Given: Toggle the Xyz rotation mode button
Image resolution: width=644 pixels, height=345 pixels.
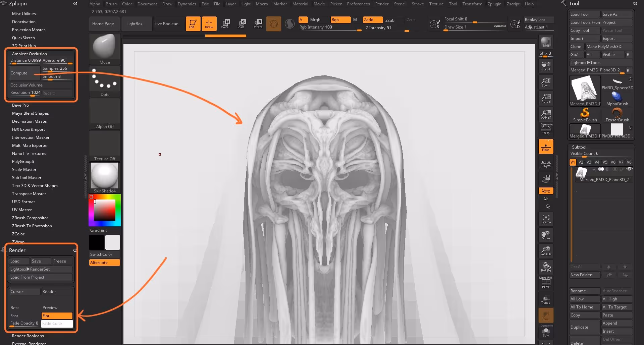Looking at the screenshot, I should click(546, 191).
